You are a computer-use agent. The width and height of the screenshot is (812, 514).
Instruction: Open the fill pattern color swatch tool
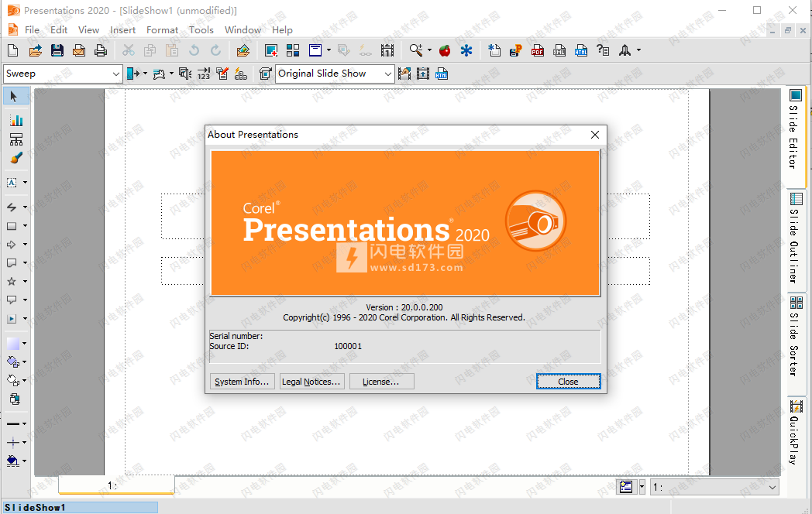tap(13, 343)
